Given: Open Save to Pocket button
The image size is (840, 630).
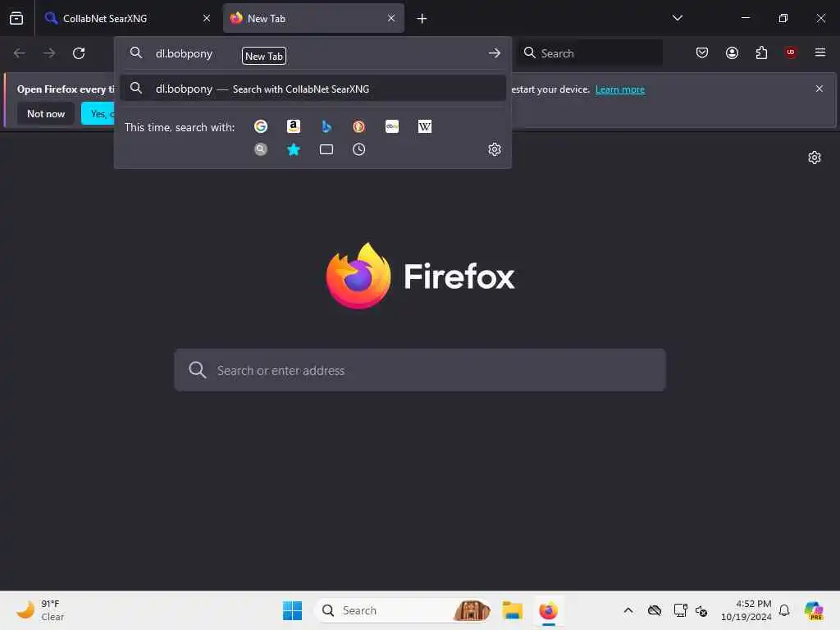Looking at the screenshot, I should 702,52.
